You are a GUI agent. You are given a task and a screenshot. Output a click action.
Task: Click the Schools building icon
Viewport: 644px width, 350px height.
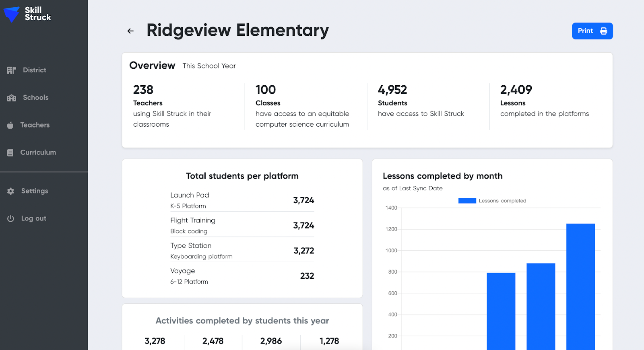coord(11,98)
